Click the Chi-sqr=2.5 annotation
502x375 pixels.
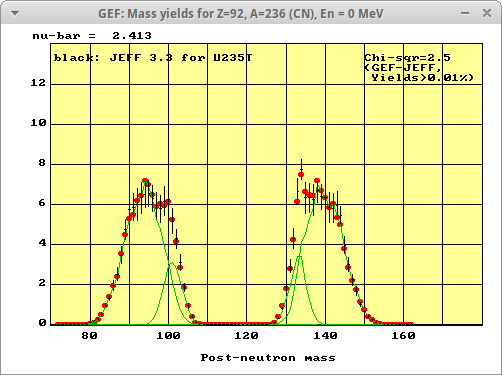407,58
